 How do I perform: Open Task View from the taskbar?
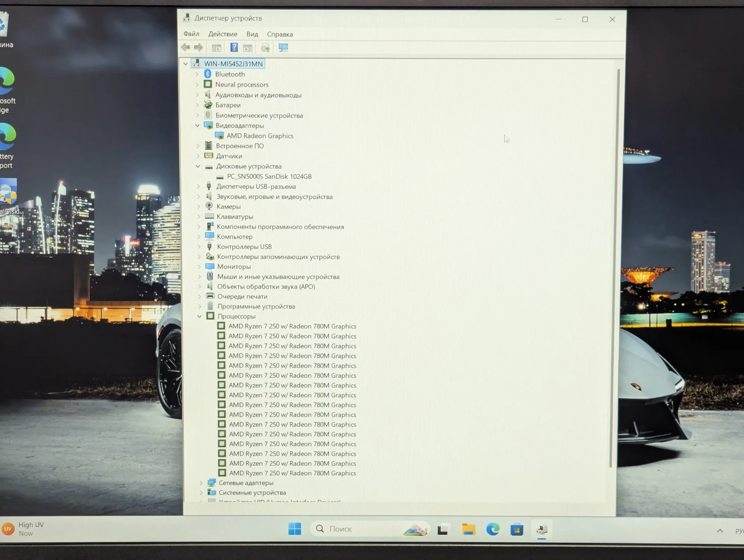coord(443,529)
